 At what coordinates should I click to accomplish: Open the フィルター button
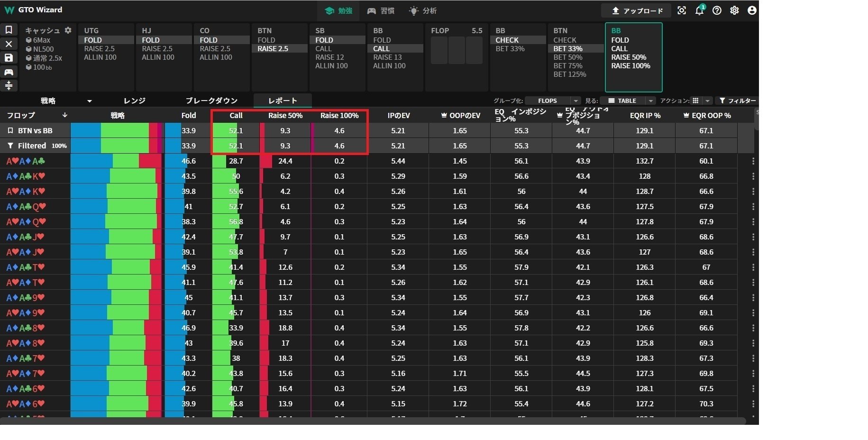point(737,101)
